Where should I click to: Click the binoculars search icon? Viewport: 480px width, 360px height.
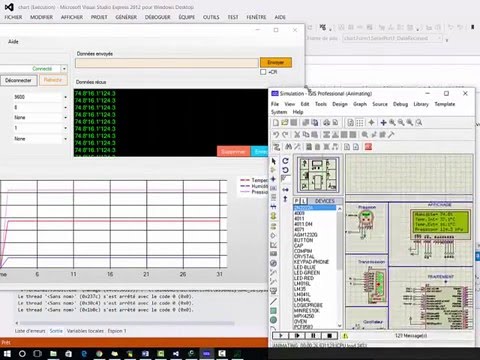pos(289,147)
